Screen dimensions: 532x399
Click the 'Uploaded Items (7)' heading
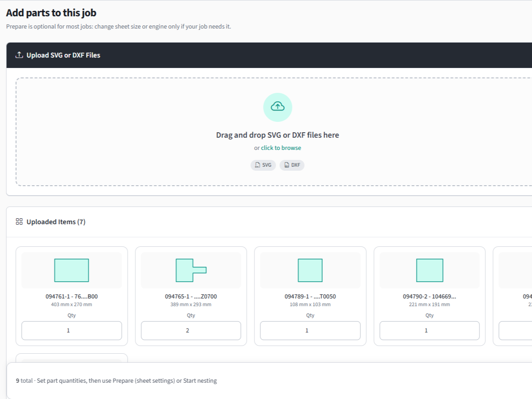click(56, 222)
